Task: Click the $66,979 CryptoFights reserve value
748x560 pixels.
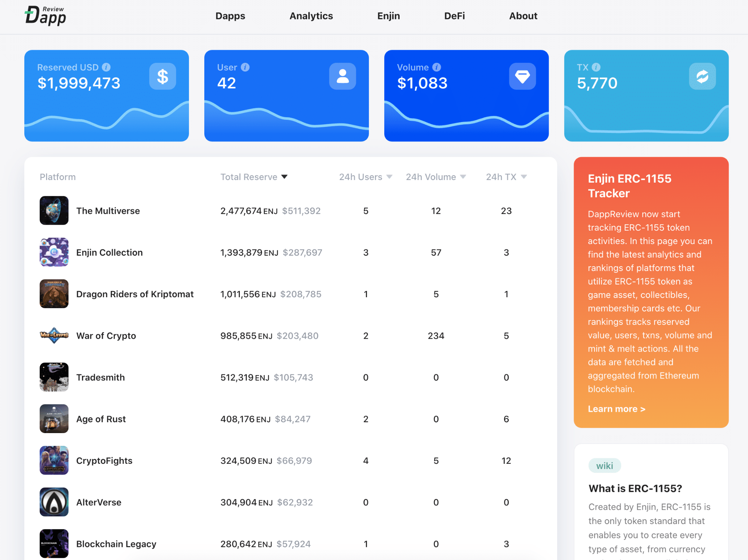Action: coord(294,460)
